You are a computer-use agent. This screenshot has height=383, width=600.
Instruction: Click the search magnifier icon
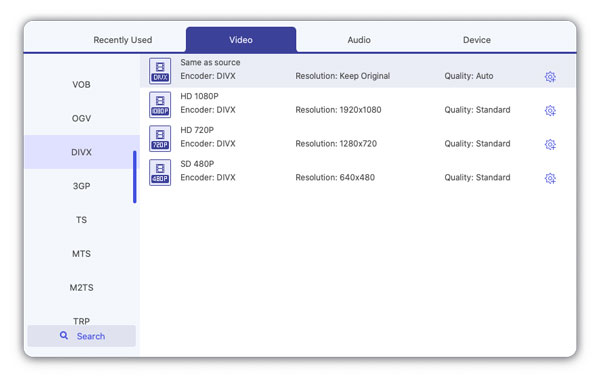[64, 336]
